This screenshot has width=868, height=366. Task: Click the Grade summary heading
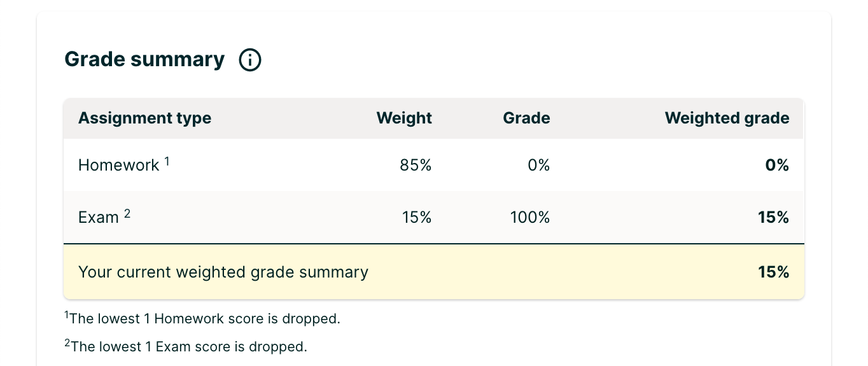[x=144, y=60]
